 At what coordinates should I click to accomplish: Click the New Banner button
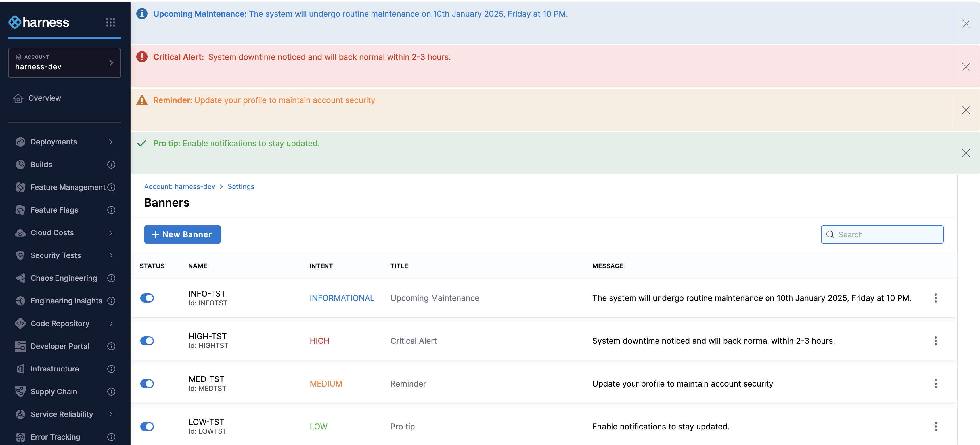[182, 234]
